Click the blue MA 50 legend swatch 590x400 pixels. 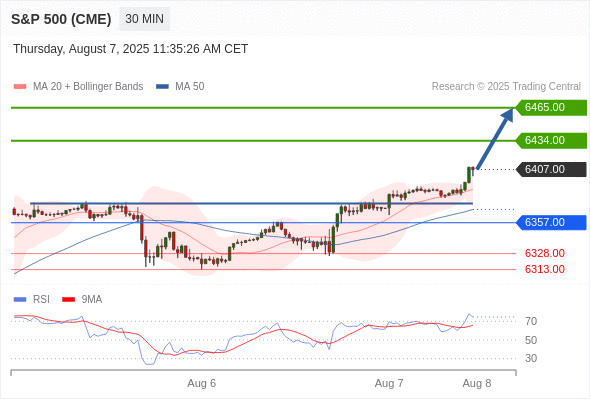[162, 87]
